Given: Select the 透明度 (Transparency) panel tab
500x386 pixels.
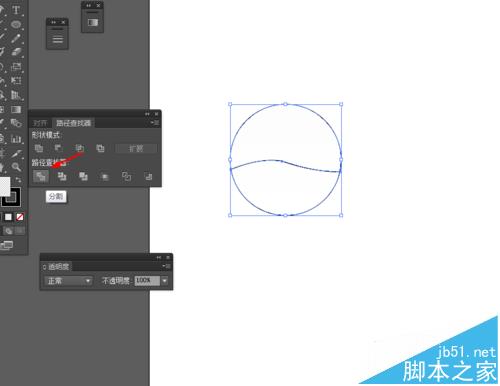Looking at the screenshot, I should 59,267.
